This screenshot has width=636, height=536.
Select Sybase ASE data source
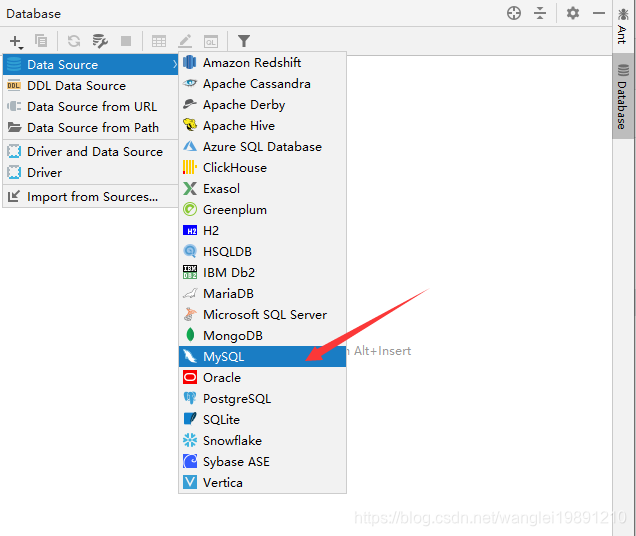click(262, 462)
